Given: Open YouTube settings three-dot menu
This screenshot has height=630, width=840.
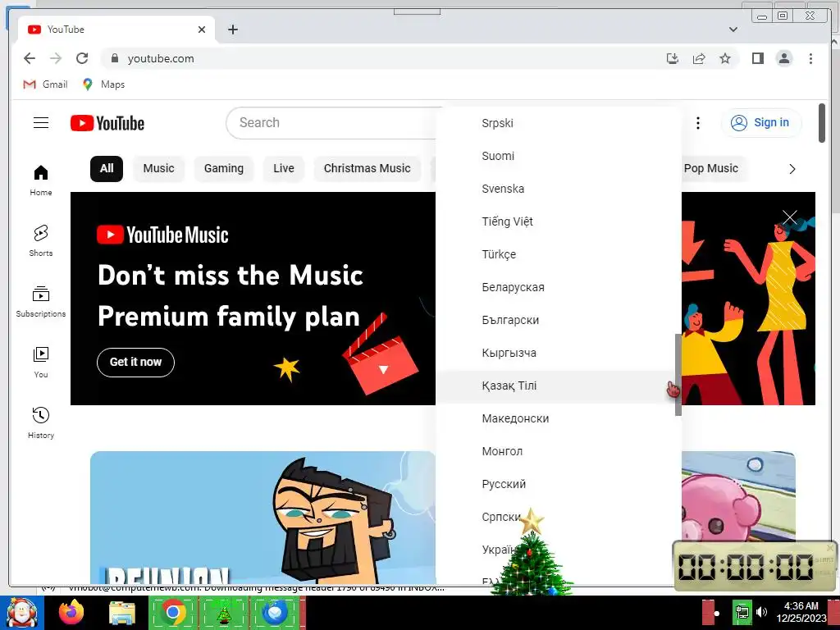Looking at the screenshot, I should 697,123.
